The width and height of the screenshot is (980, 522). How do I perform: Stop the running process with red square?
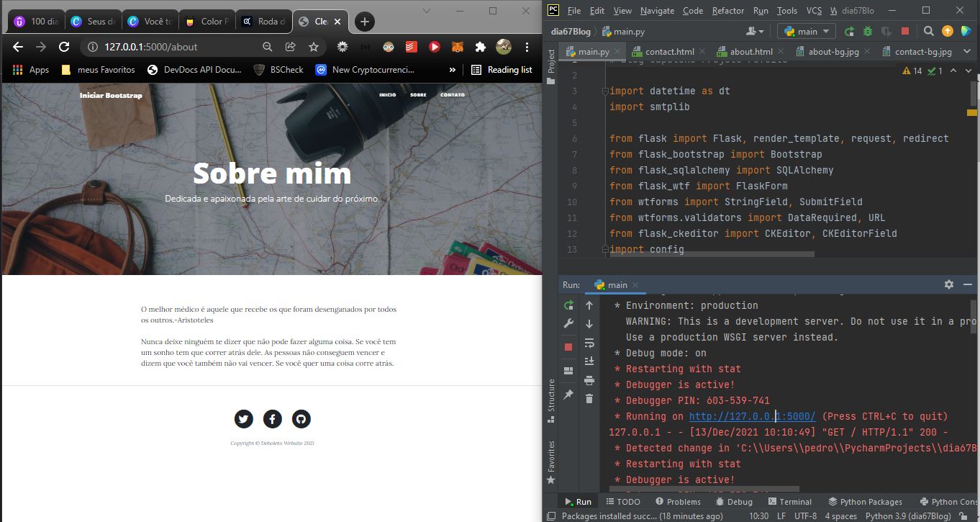pos(904,31)
